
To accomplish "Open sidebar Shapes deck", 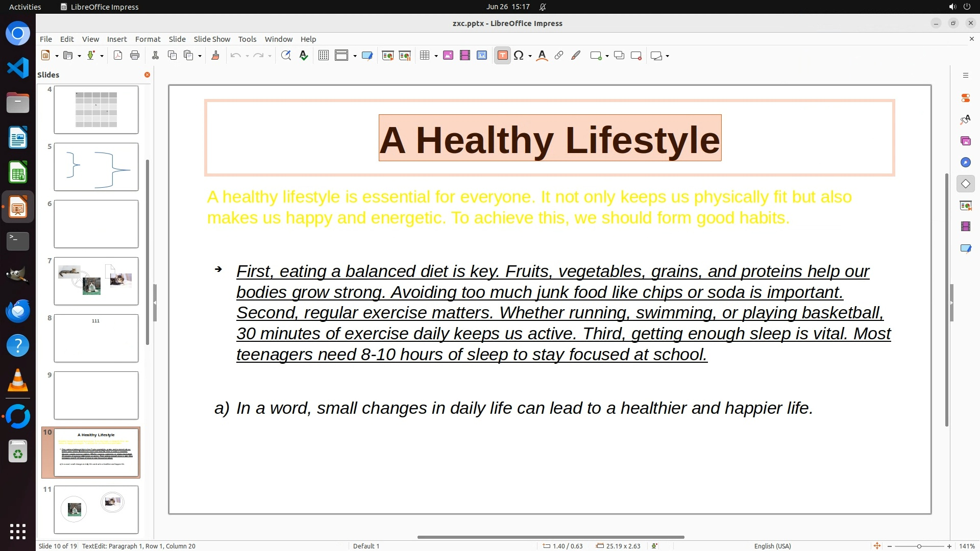I will pos(965,184).
